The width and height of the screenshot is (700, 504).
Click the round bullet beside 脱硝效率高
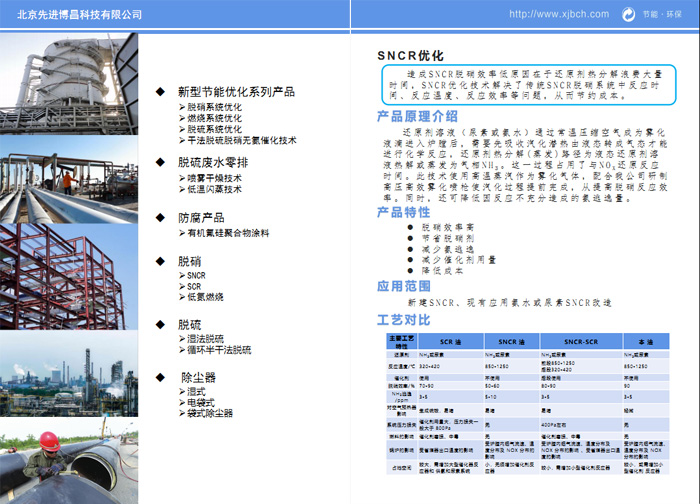coord(410,228)
